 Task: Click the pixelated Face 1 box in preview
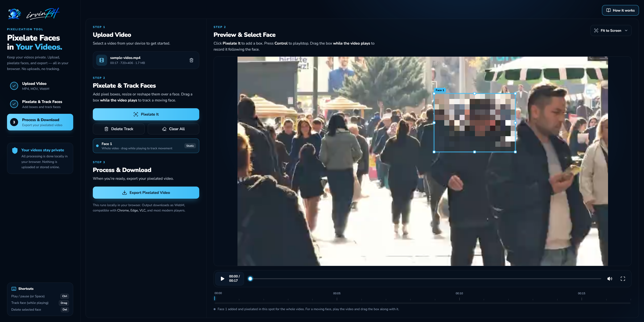[x=475, y=123]
